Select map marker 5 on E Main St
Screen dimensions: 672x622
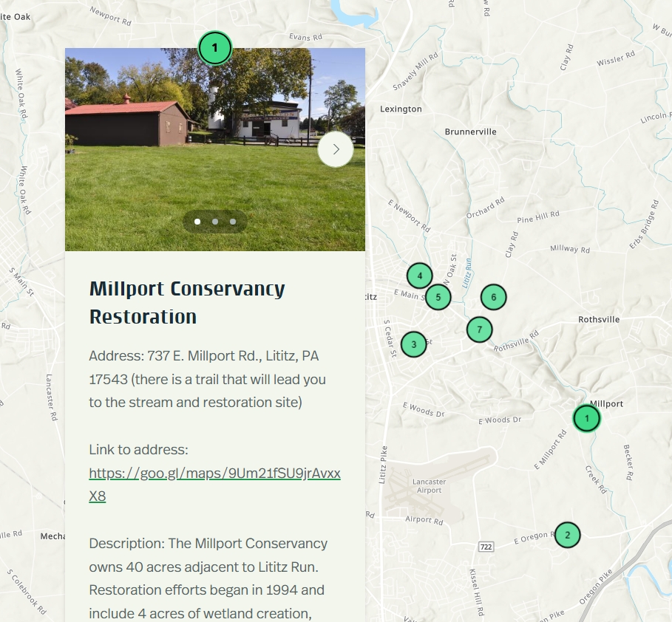pos(438,297)
